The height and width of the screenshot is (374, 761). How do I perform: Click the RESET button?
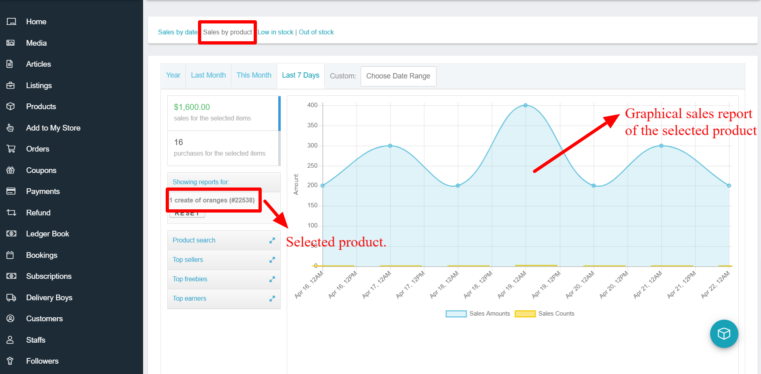[x=187, y=214]
